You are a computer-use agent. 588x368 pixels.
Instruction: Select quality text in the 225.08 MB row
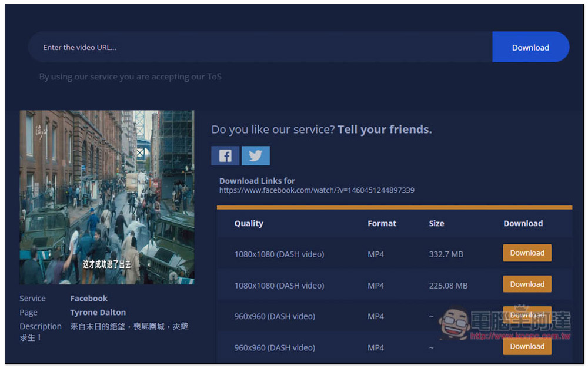click(279, 286)
